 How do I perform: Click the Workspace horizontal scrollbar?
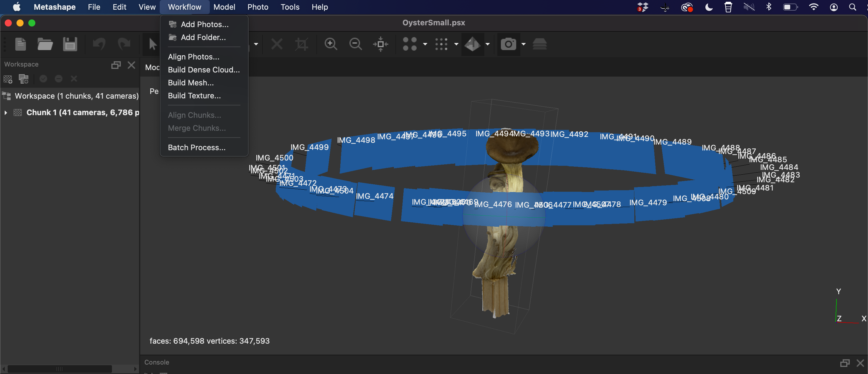(x=60, y=369)
